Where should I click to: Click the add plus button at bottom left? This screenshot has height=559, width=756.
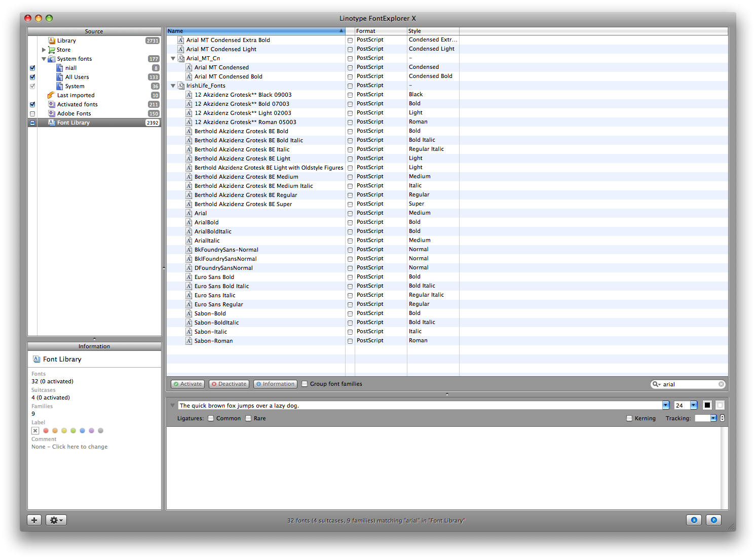tap(34, 520)
